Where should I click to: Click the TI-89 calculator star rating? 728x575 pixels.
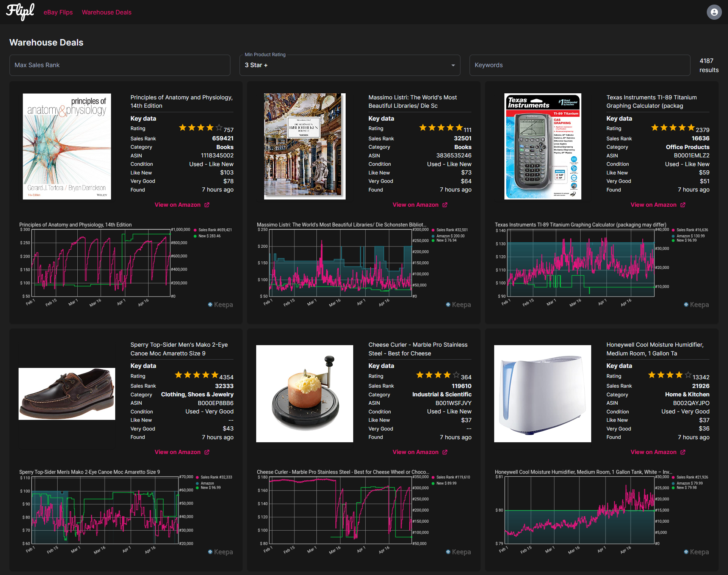tap(673, 128)
